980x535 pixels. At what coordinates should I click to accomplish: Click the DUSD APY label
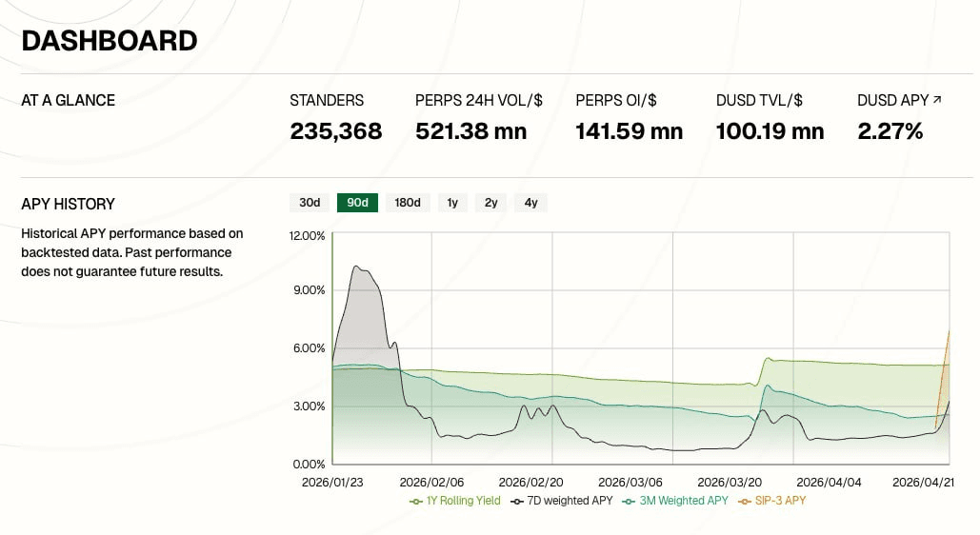point(892,100)
